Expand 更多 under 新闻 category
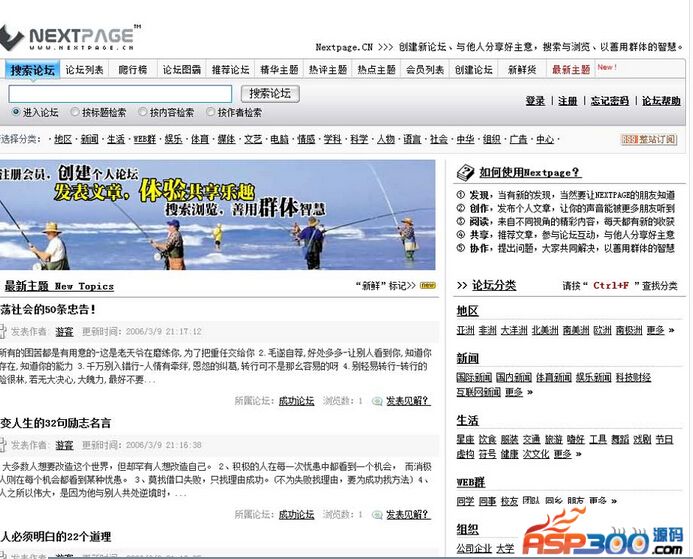The height and width of the screenshot is (559, 693). coord(514,392)
